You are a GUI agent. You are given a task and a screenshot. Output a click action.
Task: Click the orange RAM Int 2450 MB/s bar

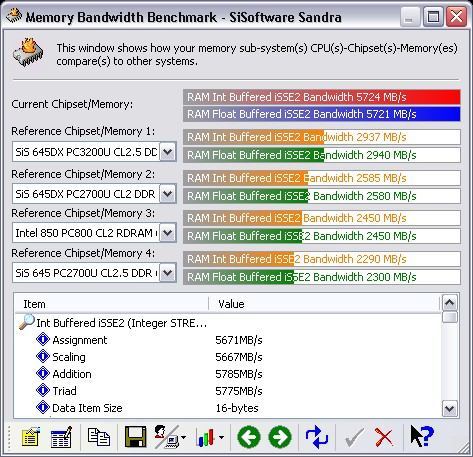coord(322,218)
